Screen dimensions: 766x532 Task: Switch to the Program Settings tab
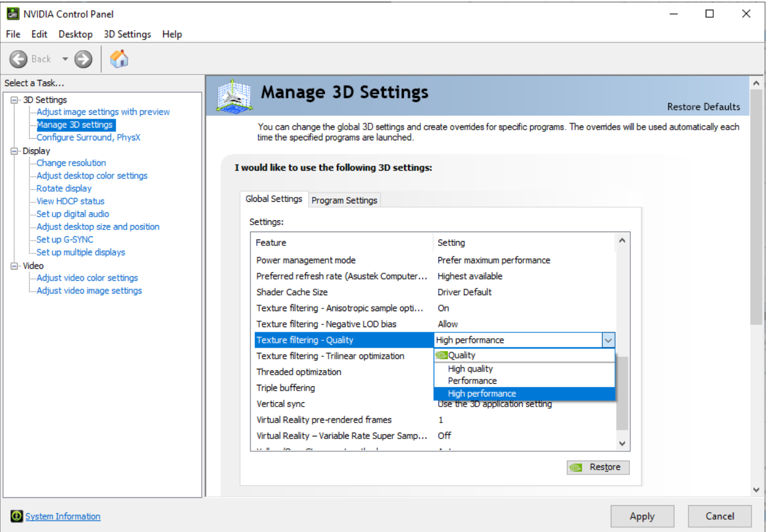pos(344,200)
